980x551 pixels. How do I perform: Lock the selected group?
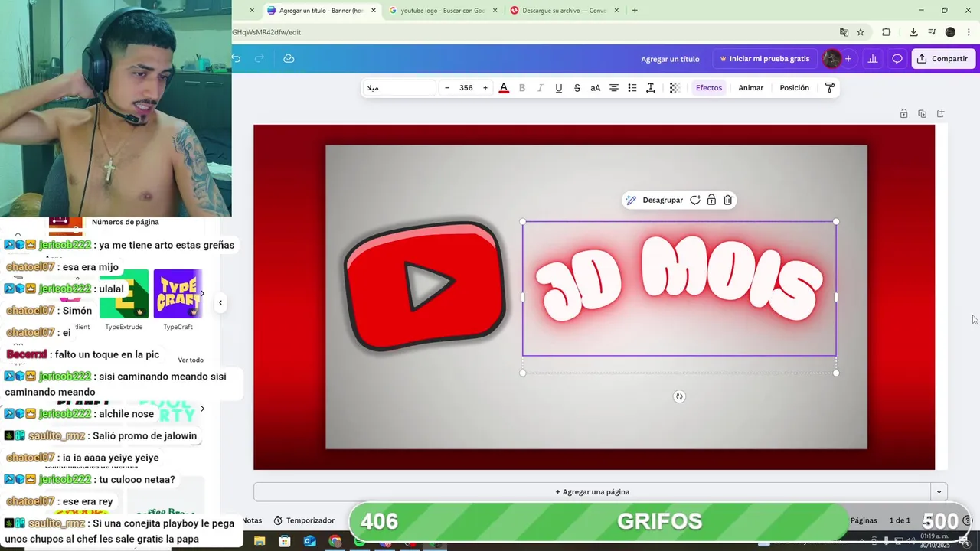tap(711, 200)
